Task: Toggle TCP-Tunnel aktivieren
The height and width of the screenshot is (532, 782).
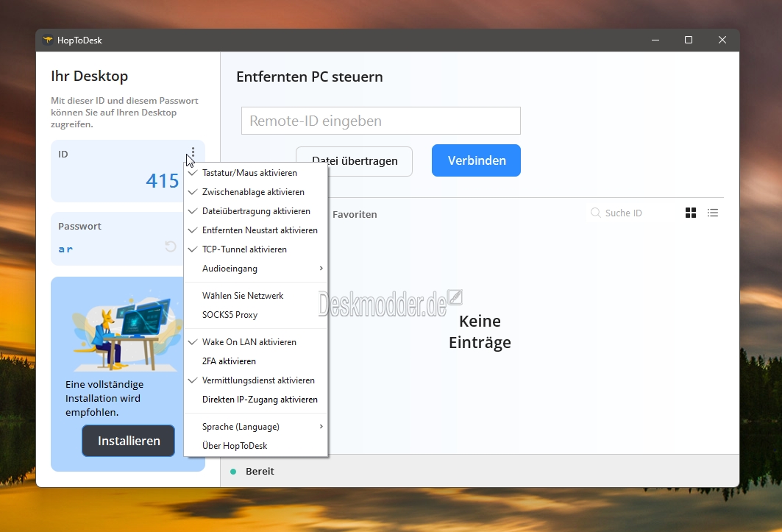Action: click(x=256, y=249)
